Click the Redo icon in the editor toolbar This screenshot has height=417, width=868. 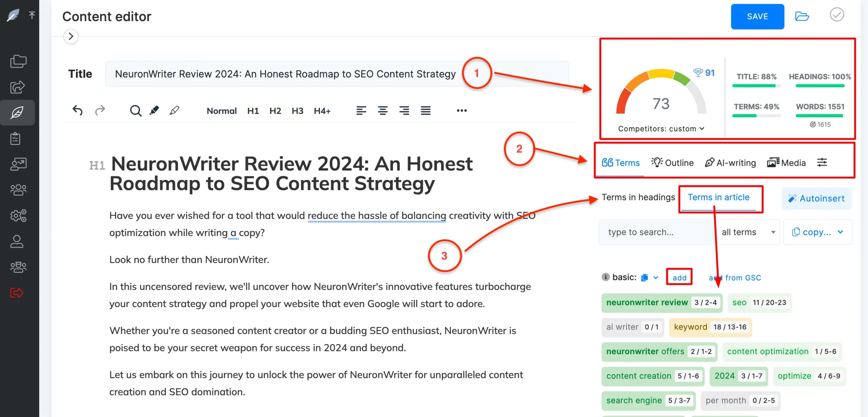pyautogui.click(x=100, y=110)
